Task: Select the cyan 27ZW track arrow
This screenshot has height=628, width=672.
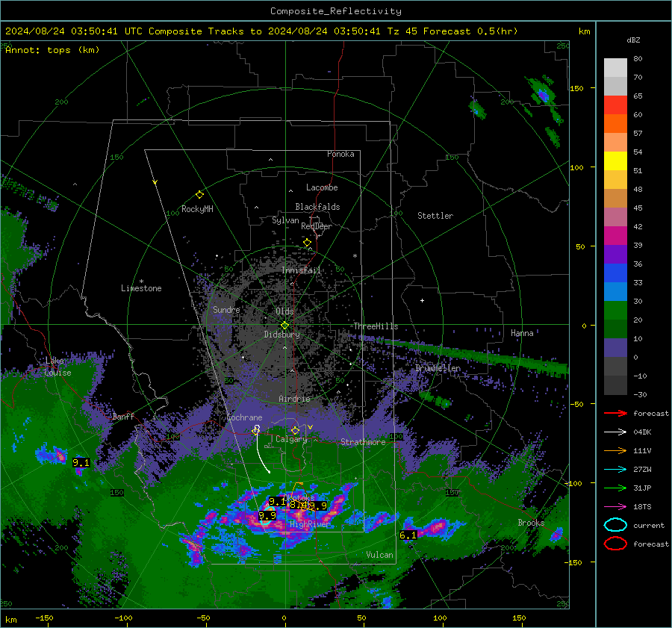Action: point(615,470)
